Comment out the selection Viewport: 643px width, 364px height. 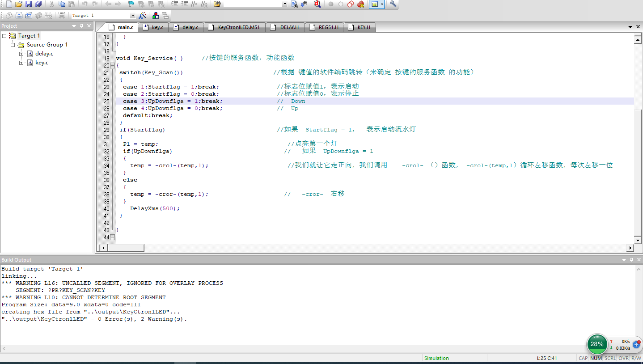point(194,4)
